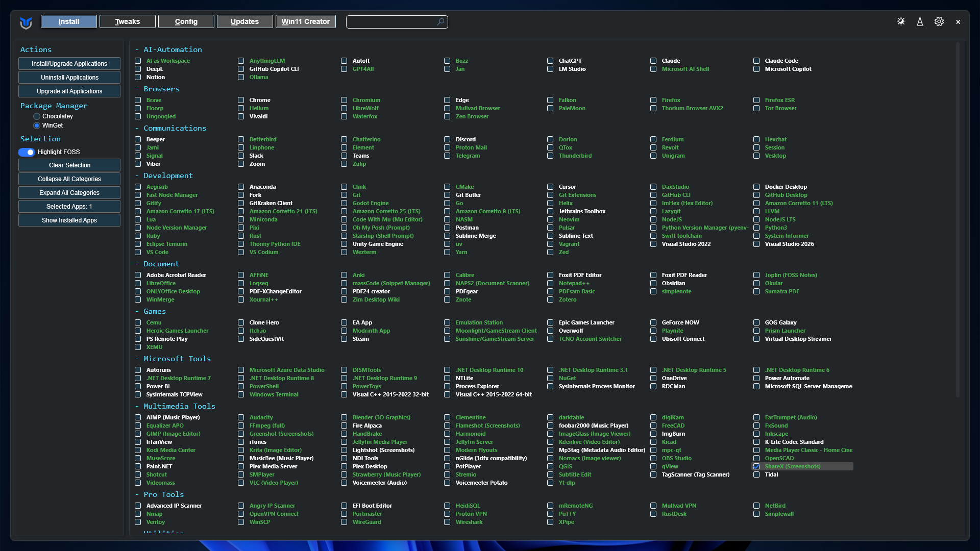Collapse the Multimedia Tools category
This screenshot has height=551, width=980.
(175, 406)
